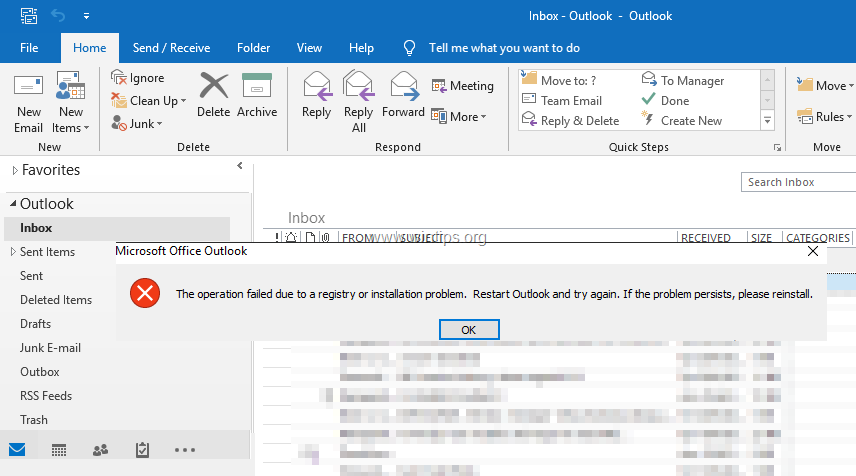This screenshot has width=856, height=476.
Task: Click navigation more options dots
Action: pos(185,450)
